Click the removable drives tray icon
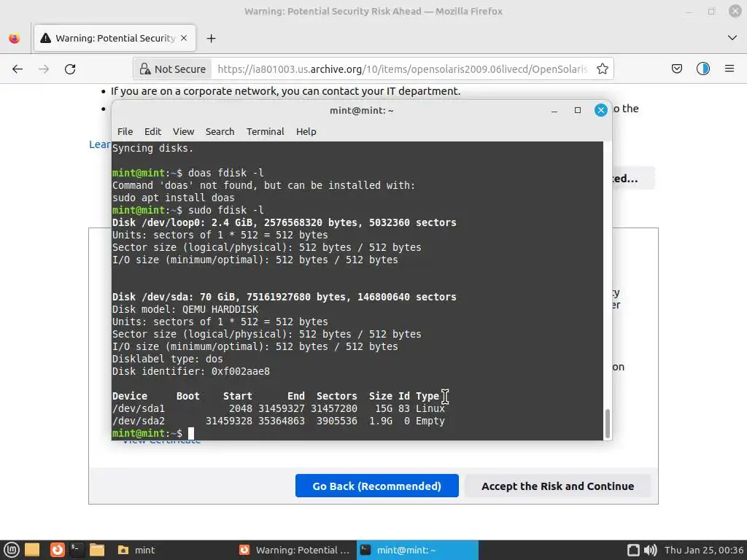Screen dimensions: 747x560 click(633, 550)
